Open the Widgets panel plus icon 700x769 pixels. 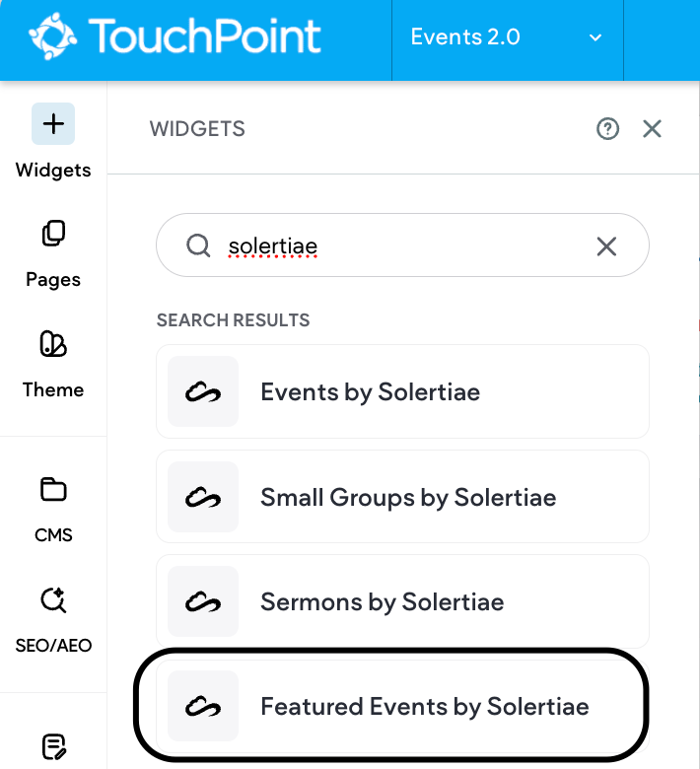tap(53, 124)
